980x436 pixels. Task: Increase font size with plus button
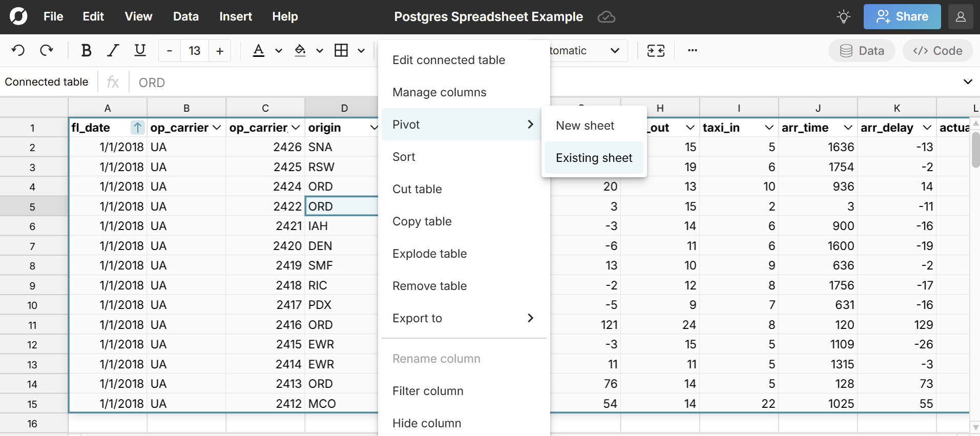click(220, 51)
